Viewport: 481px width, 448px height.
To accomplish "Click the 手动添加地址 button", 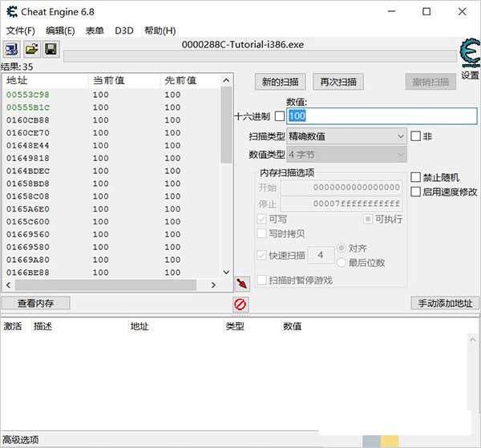I will coord(445,303).
